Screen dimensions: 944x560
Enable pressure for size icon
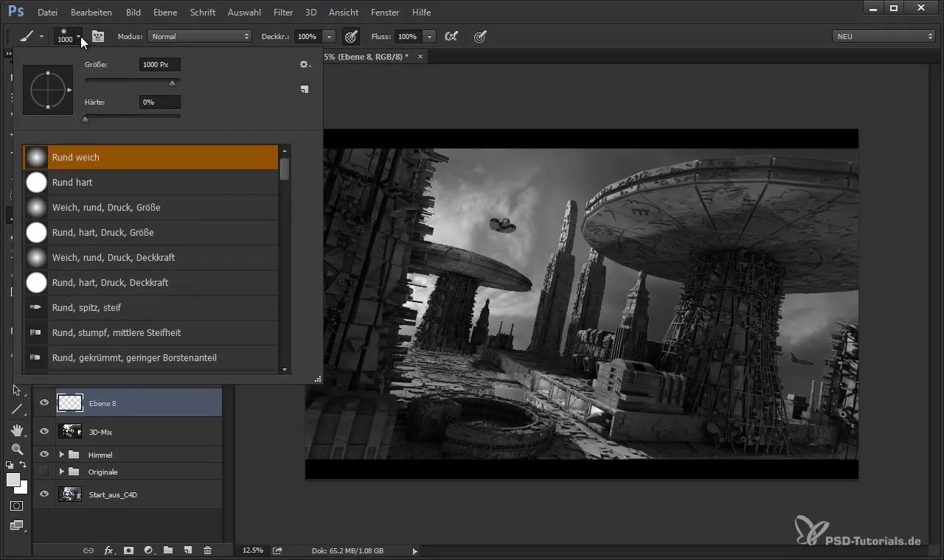(480, 36)
